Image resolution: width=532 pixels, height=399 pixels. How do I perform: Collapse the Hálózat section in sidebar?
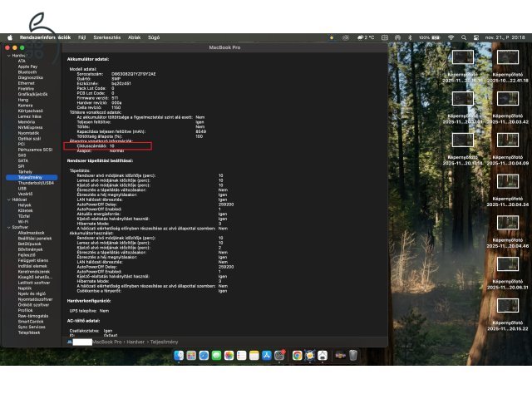point(8,199)
